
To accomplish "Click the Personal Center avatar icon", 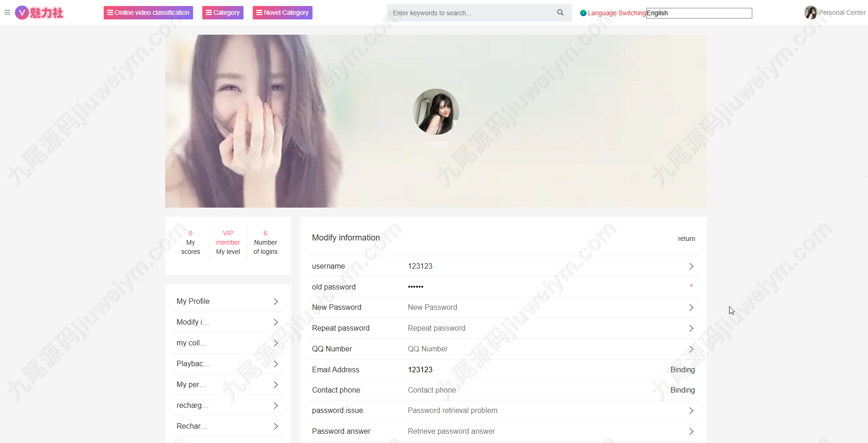I will point(811,12).
